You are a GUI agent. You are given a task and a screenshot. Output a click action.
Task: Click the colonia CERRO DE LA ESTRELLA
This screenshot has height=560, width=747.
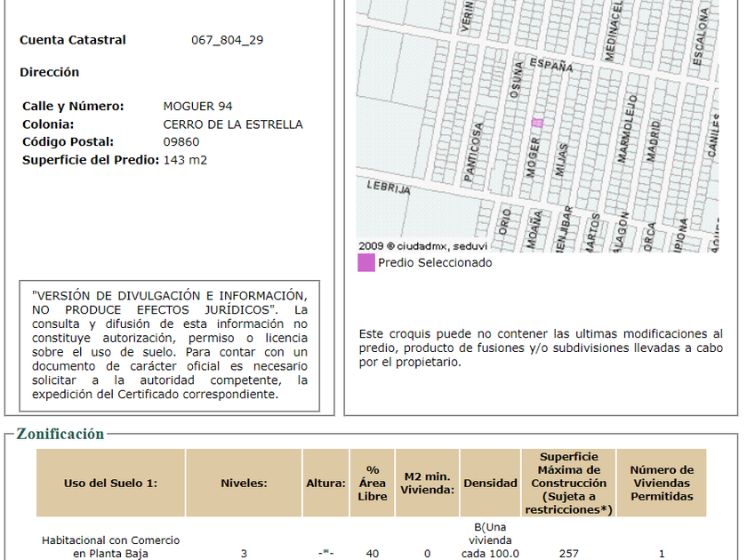(232, 124)
